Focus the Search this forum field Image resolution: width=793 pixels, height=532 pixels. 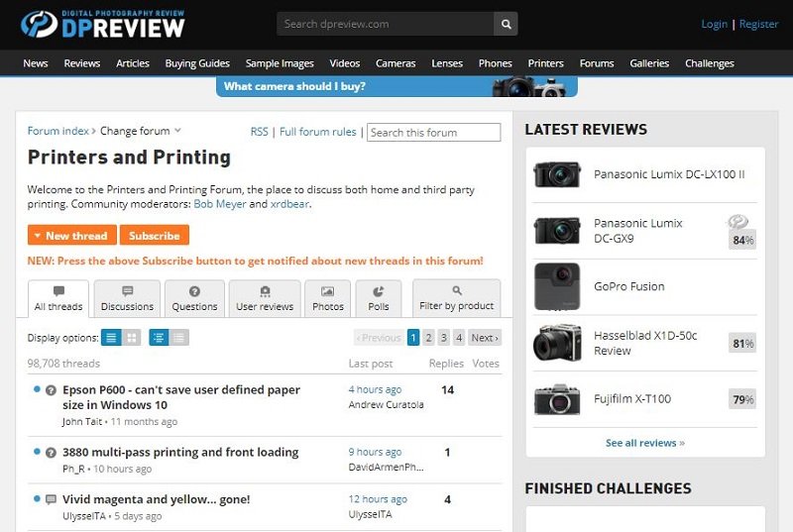[434, 133]
